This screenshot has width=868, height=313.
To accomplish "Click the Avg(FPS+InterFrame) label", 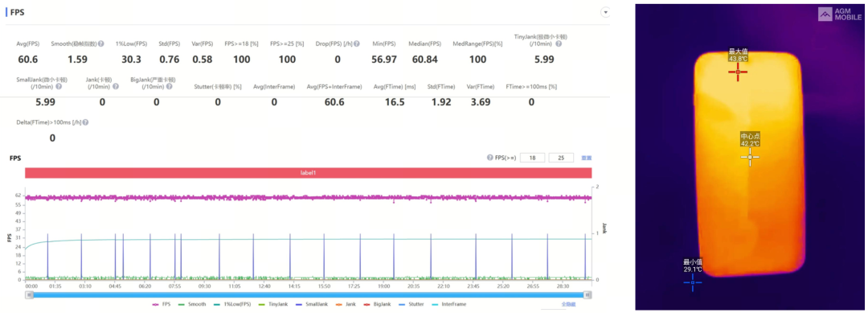I will [334, 86].
